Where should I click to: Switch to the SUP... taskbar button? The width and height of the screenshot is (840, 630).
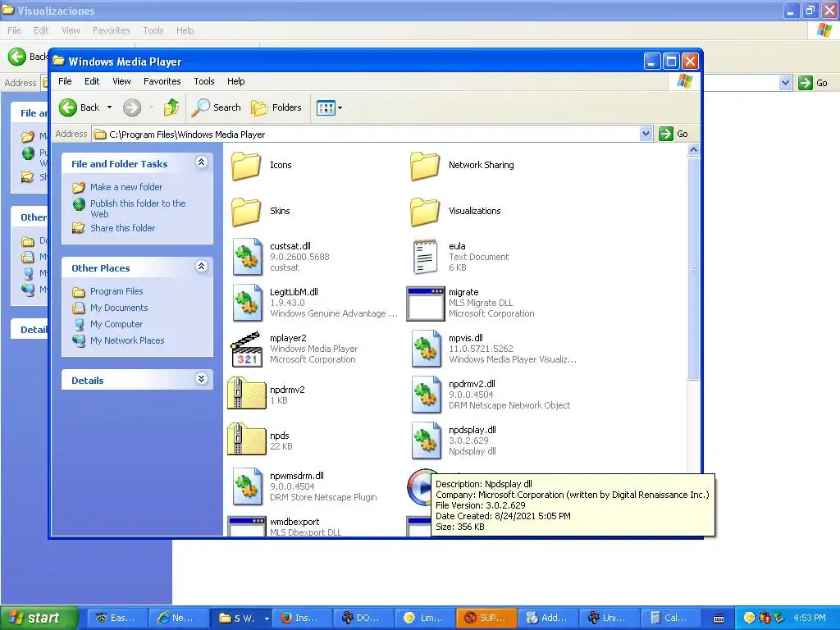(x=486, y=618)
